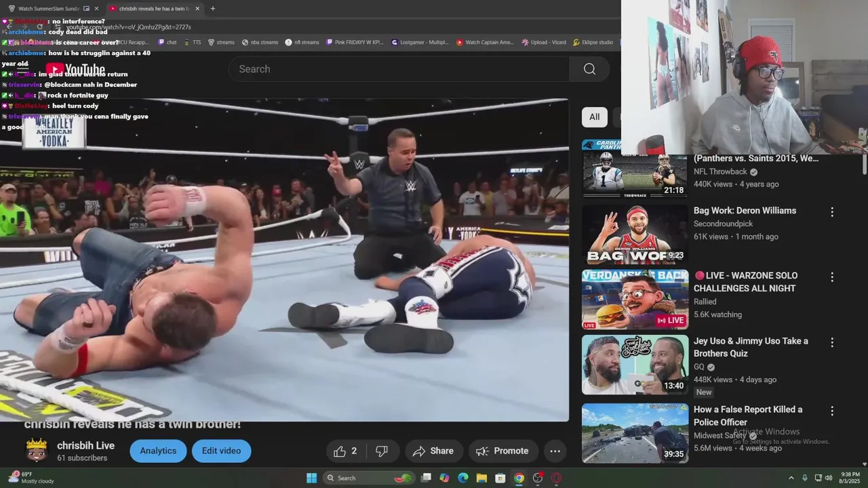Screen dimensions: 868x488
Task: Click the YouTube search magnifier icon
Action: 589,69
